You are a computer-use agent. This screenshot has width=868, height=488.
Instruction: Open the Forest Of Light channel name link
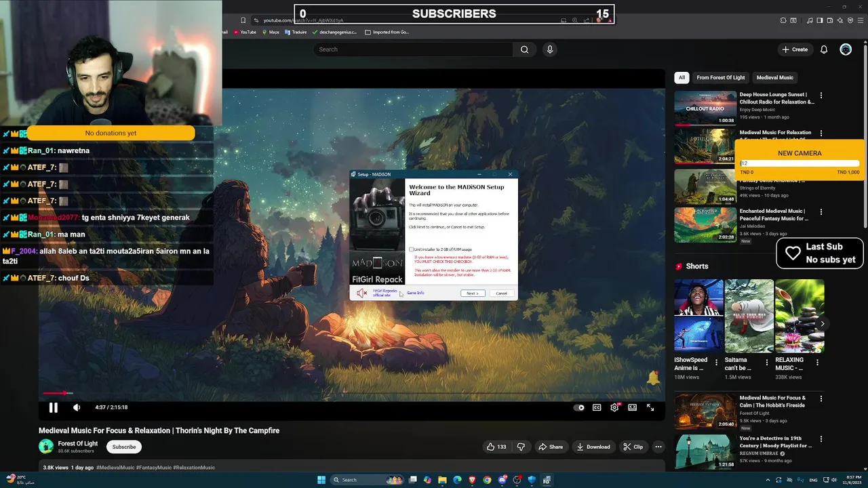pyautogui.click(x=78, y=443)
